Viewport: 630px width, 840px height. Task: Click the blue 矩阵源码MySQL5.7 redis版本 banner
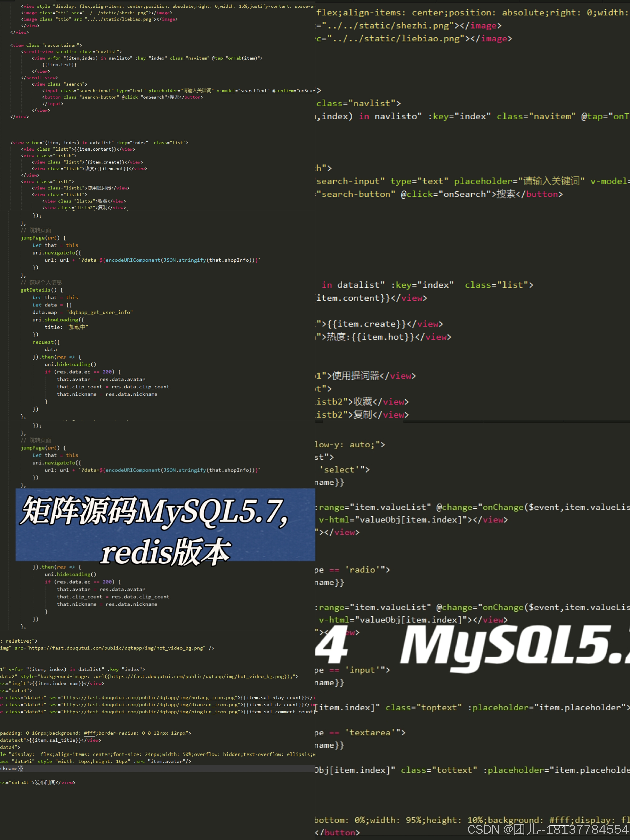165,525
